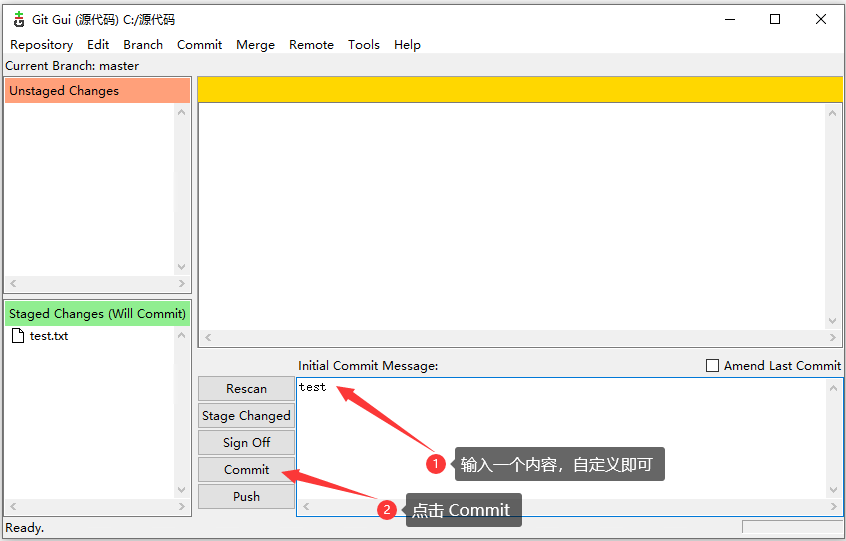
Task: Open the Help menu
Action: [x=407, y=45]
